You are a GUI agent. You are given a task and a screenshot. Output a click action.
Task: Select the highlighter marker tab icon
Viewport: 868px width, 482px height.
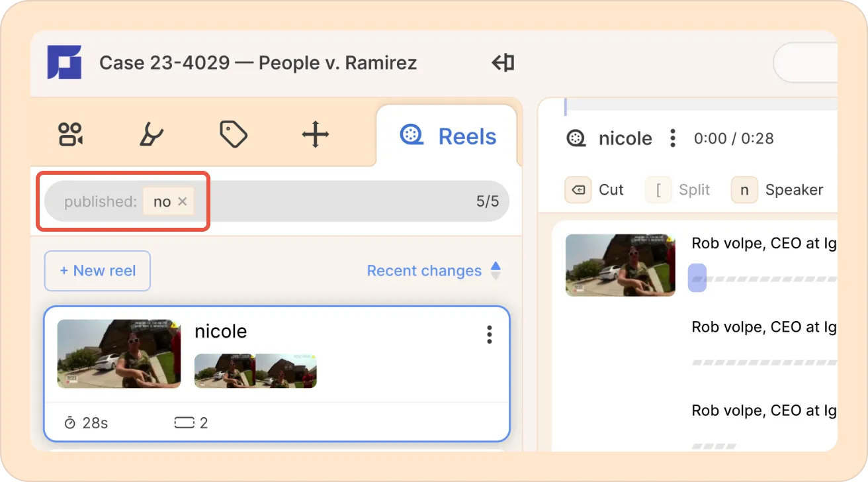152,134
